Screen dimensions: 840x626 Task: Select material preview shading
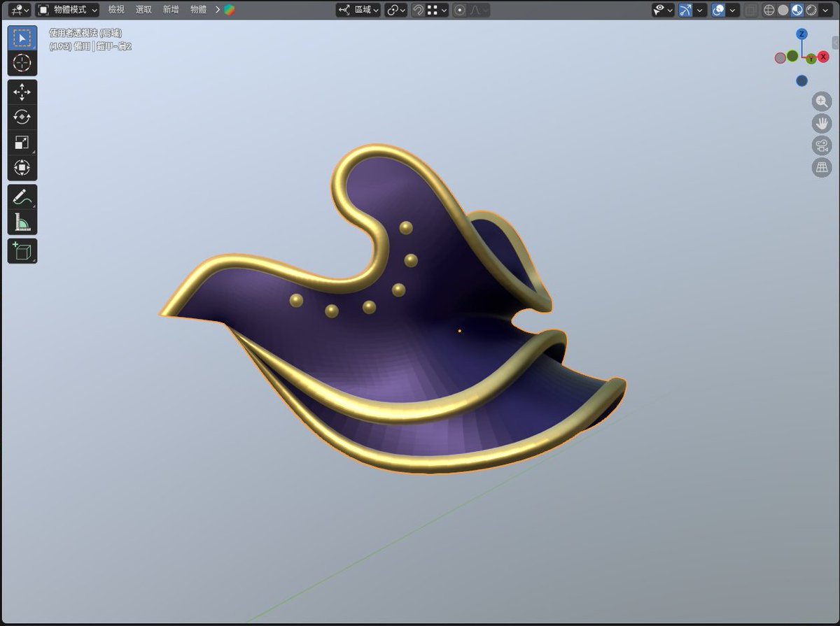click(797, 10)
